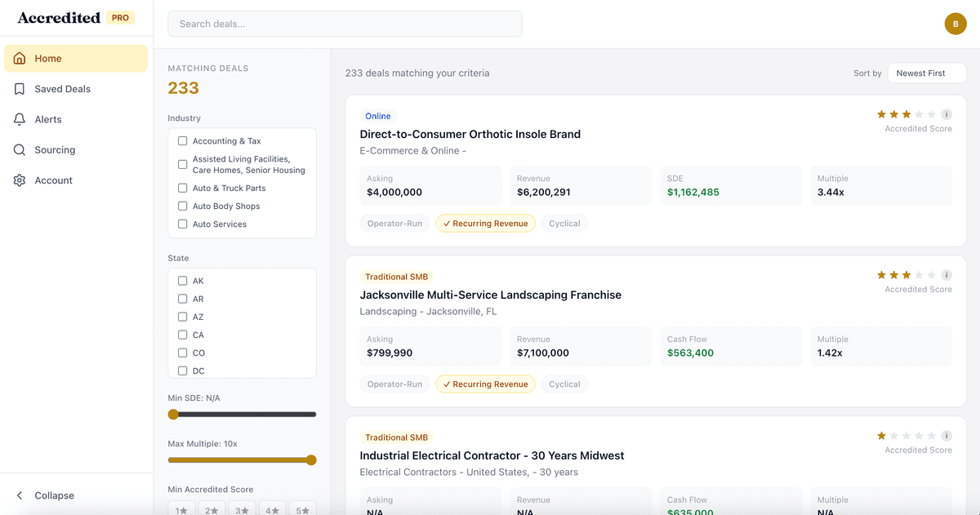Click the Recurring Revenue tag on the Insole deal
This screenshot has width=980, height=515.
point(485,223)
